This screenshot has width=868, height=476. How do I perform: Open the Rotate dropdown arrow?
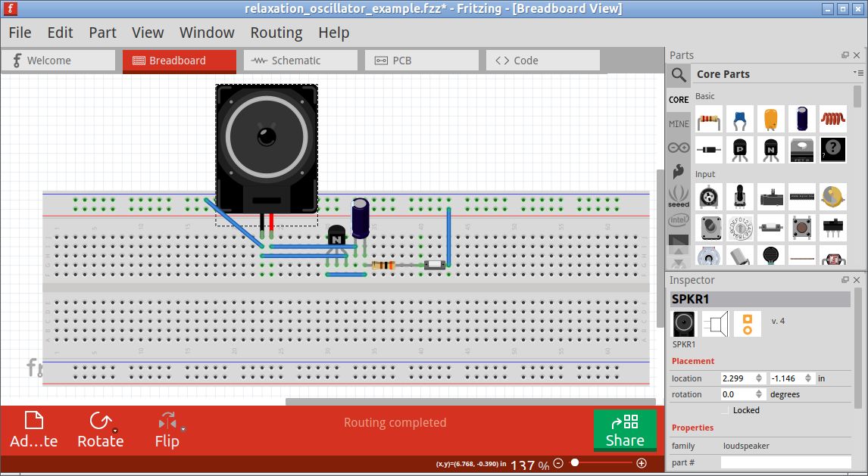(114, 430)
